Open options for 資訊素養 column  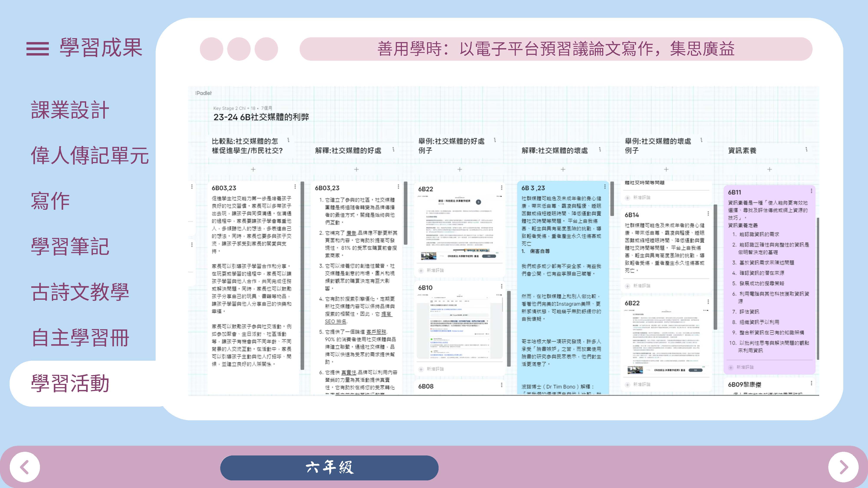tap(806, 149)
